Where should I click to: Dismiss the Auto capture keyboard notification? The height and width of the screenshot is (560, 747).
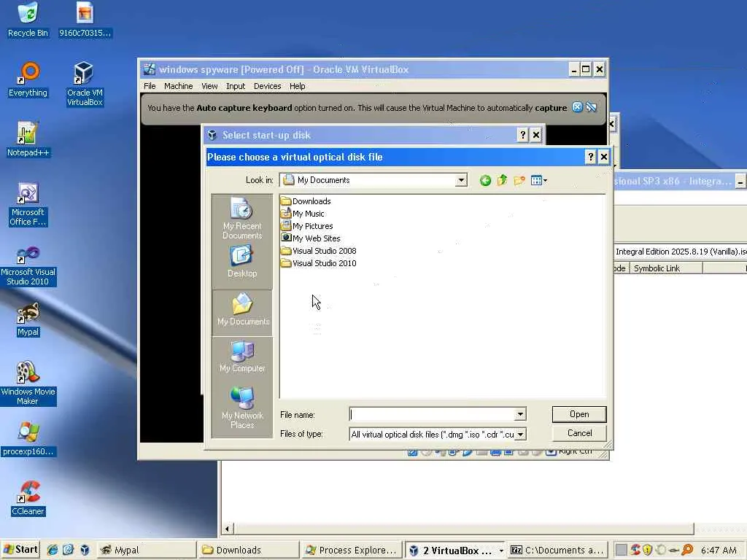[577, 107]
